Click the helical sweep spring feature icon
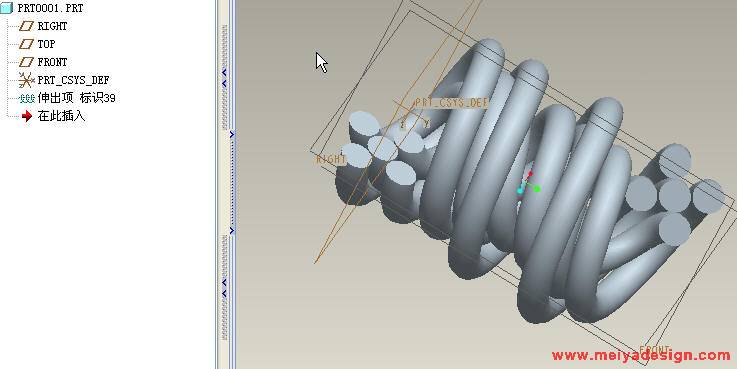The height and width of the screenshot is (369, 737). click(x=26, y=98)
